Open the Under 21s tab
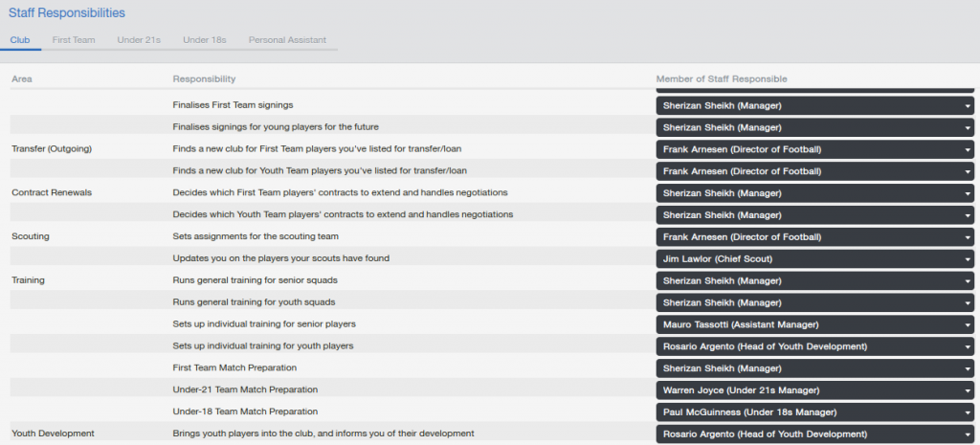980x445 pixels. pos(139,40)
